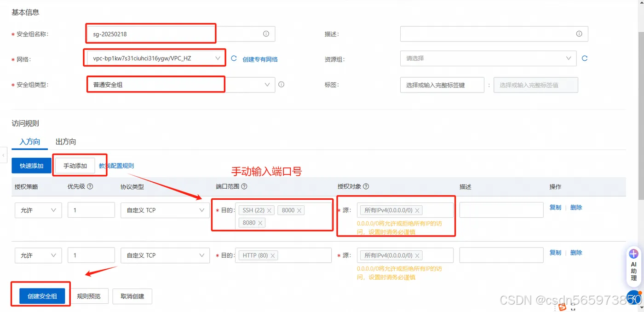
Task: Focus priority field in HTTP rule row
Action: click(91, 255)
